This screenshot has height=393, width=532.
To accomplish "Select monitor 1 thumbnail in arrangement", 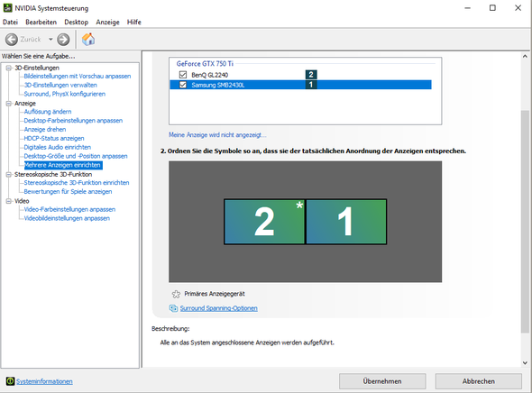I will tap(346, 222).
